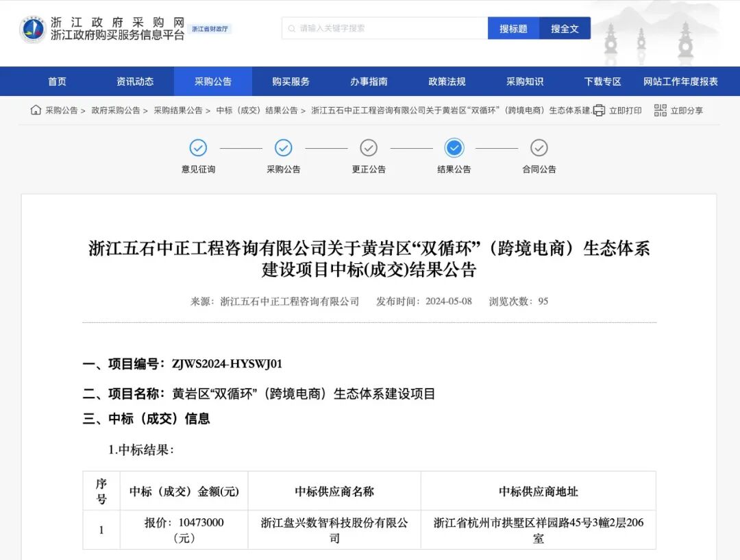This screenshot has width=740, height=560.
Task: Click the magnifier icon in search box
Action: (292, 29)
